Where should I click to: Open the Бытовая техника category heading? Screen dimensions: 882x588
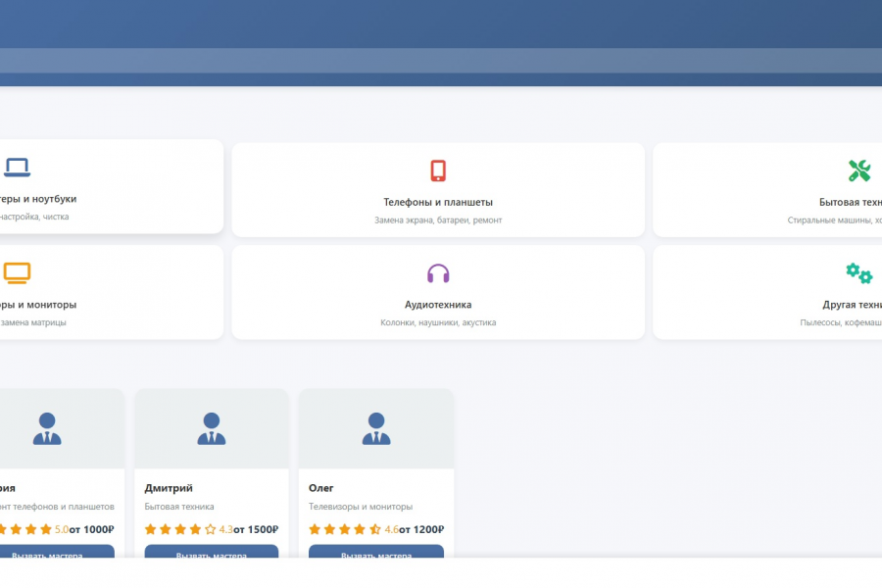(x=851, y=202)
